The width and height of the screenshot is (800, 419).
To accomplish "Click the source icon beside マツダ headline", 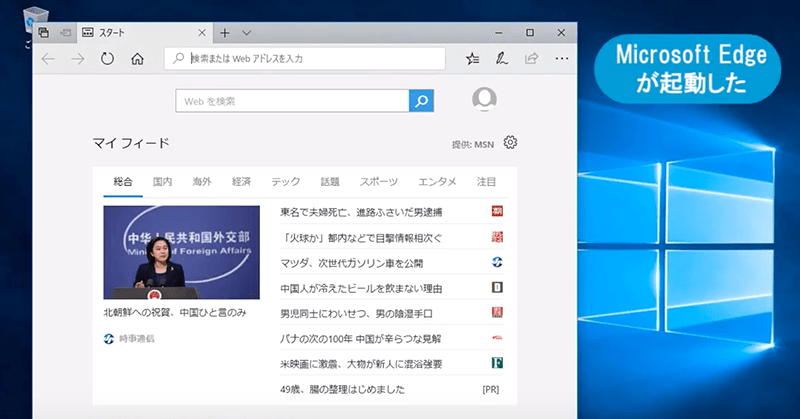I will pyautogui.click(x=497, y=262).
